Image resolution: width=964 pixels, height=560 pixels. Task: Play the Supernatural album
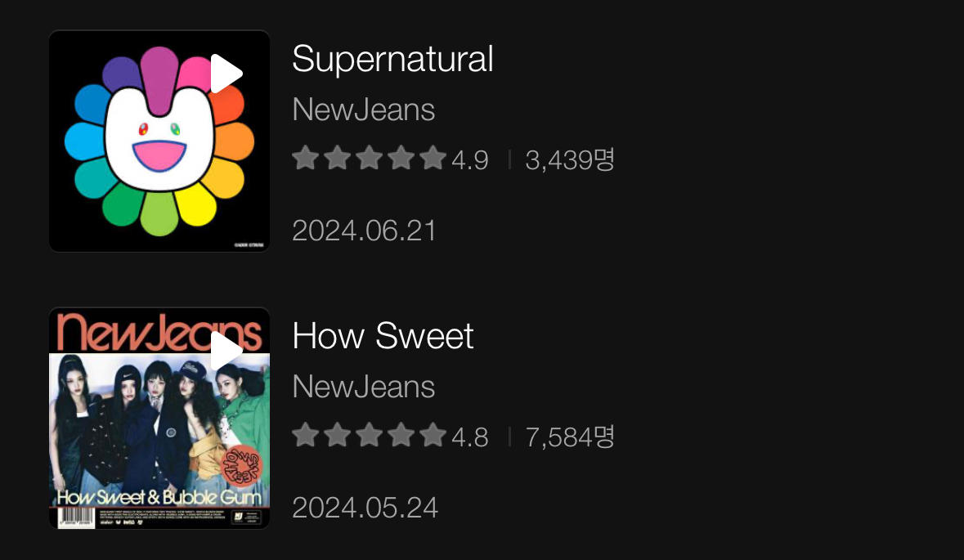tap(226, 74)
